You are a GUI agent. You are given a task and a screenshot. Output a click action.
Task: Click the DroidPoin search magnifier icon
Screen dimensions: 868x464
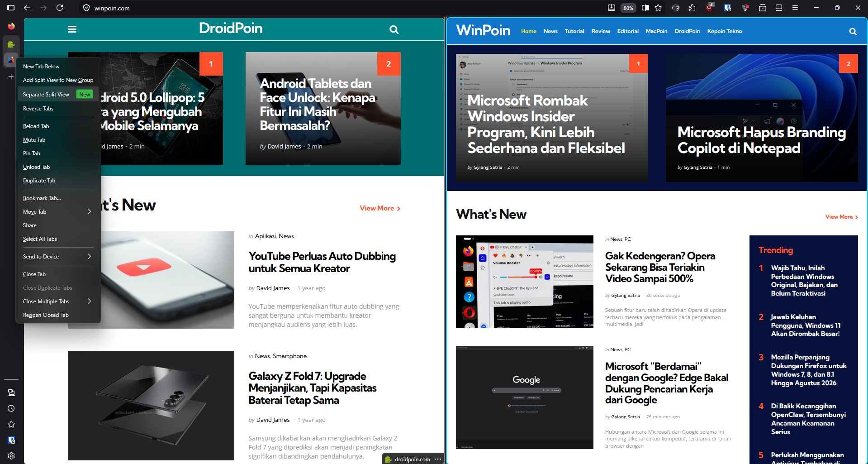pyautogui.click(x=394, y=29)
